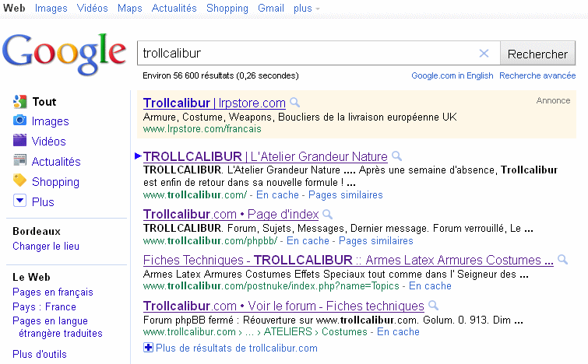This screenshot has height=364, width=588.
Task: Filter by Pages en français
Action: (x=53, y=292)
